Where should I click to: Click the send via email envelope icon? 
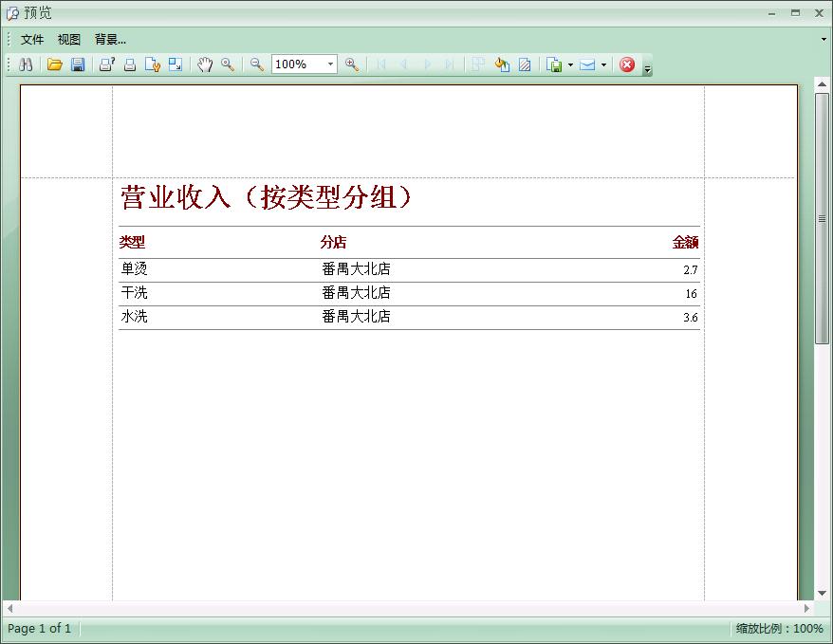(587, 64)
